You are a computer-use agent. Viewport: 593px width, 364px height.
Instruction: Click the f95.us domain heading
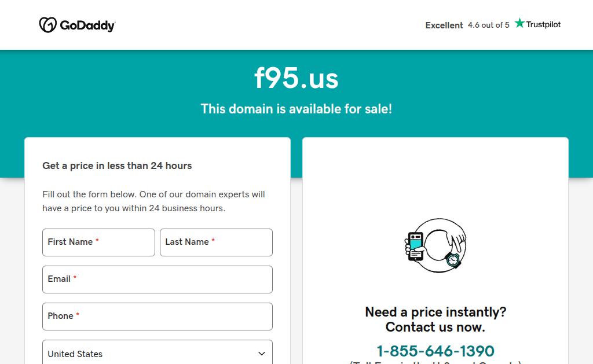296,78
